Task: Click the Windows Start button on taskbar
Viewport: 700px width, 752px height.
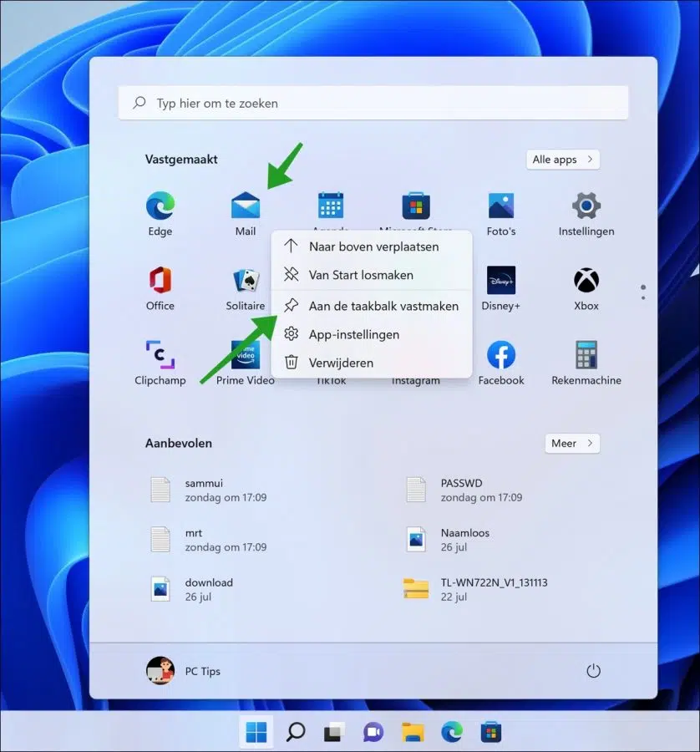Action: pos(256,732)
